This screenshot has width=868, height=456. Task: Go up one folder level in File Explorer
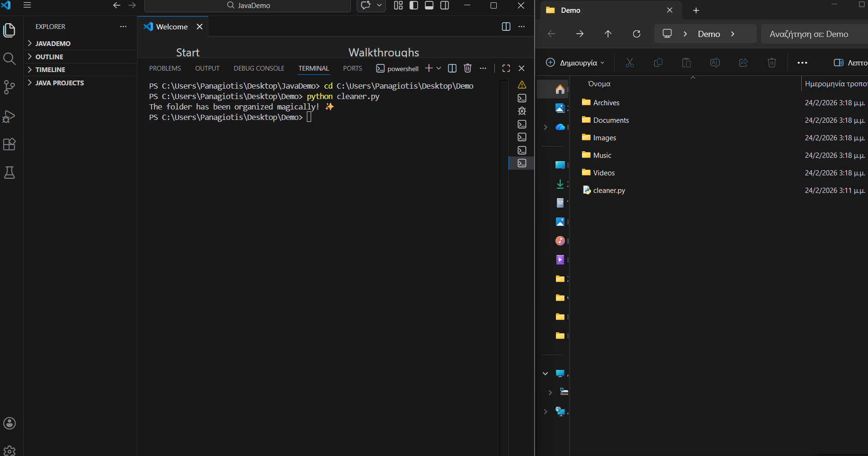(608, 34)
